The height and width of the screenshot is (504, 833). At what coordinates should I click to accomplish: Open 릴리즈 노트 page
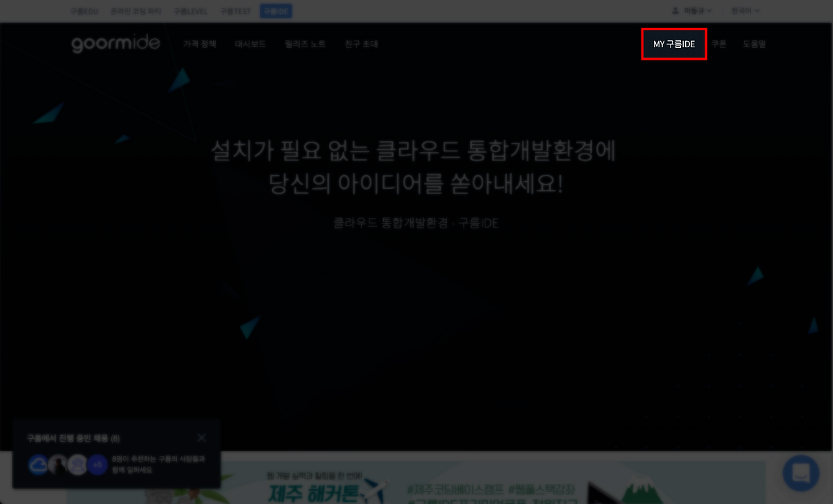(304, 43)
